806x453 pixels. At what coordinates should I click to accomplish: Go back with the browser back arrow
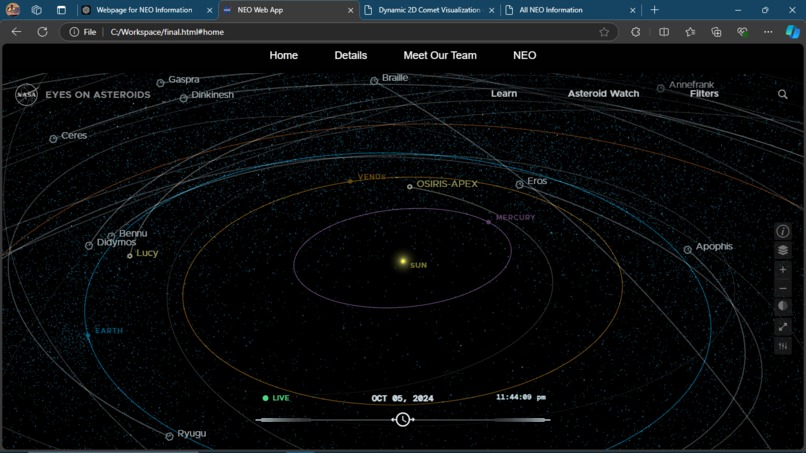point(16,32)
